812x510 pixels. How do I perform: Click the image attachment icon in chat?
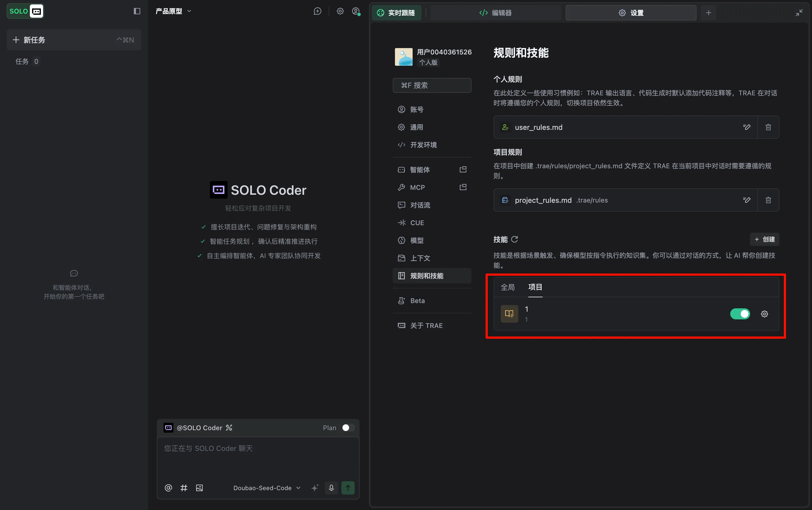[x=199, y=488]
